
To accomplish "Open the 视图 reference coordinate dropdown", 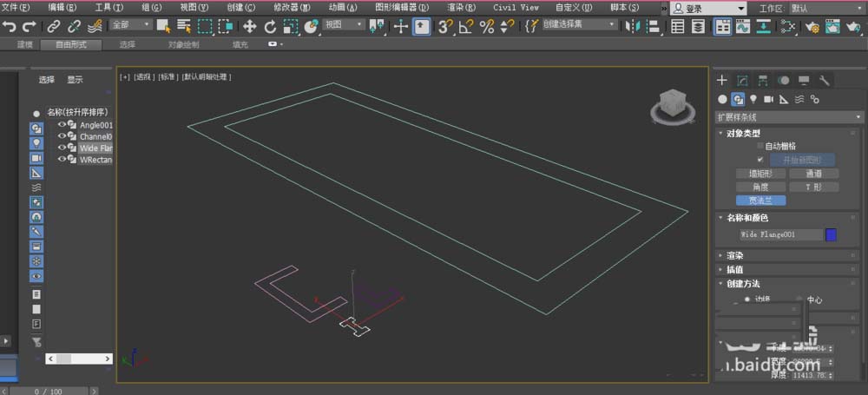I will click(x=344, y=25).
